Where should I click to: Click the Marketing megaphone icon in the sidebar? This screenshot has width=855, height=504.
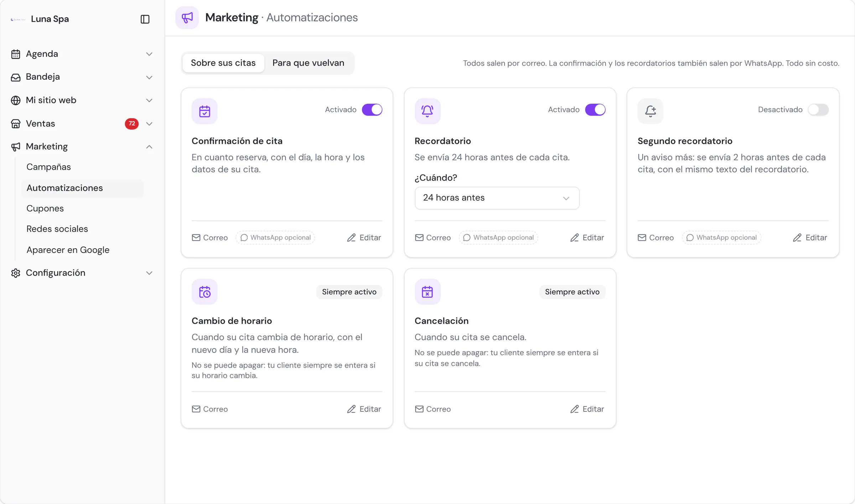16,147
